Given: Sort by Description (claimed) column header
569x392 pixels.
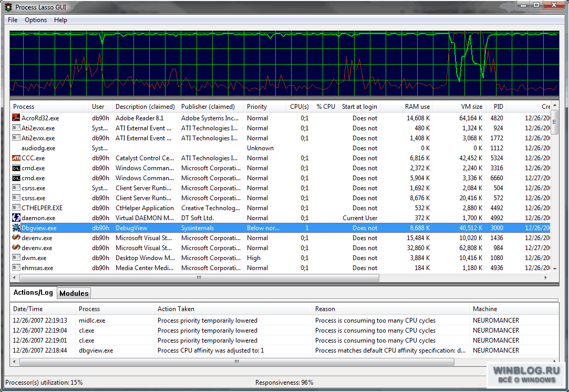Looking at the screenshot, I should click(145, 107).
